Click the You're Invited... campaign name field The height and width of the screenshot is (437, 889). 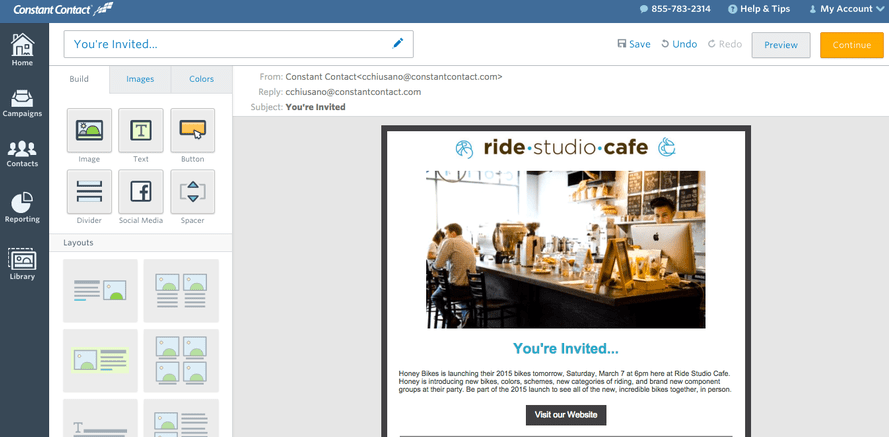(x=238, y=44)
